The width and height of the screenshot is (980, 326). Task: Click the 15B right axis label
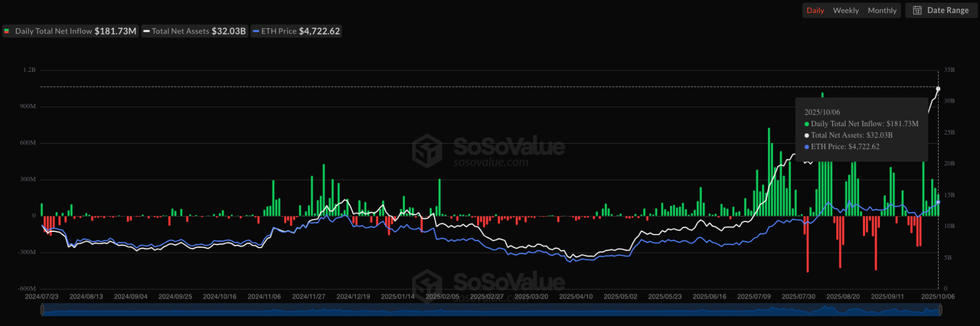(x=949, y=195)
